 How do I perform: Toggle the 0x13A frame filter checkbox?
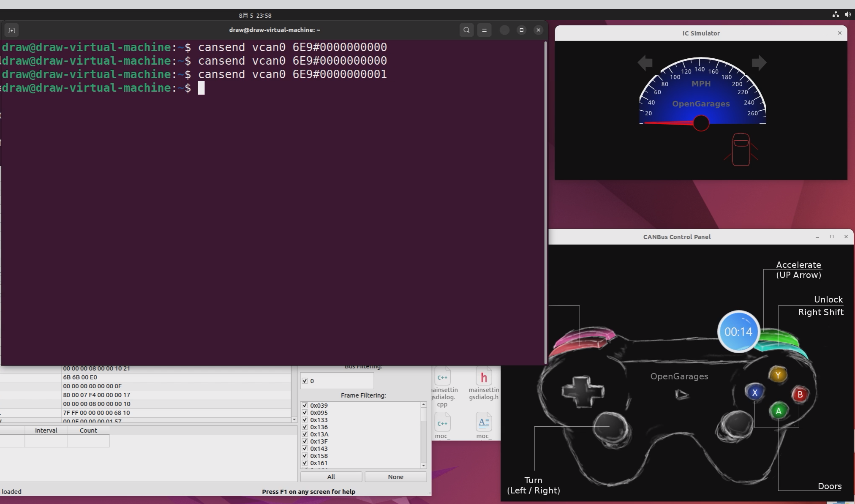pos(305,434)
